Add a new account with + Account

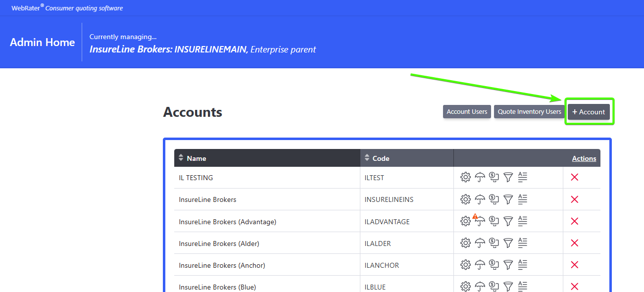click(x=589, y=112)
